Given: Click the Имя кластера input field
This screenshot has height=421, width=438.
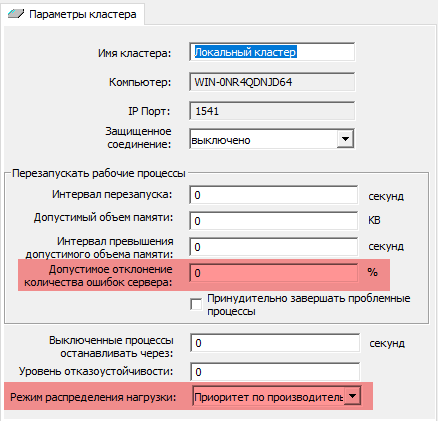Looking at the screenshot, I should [x=272, y=52].
